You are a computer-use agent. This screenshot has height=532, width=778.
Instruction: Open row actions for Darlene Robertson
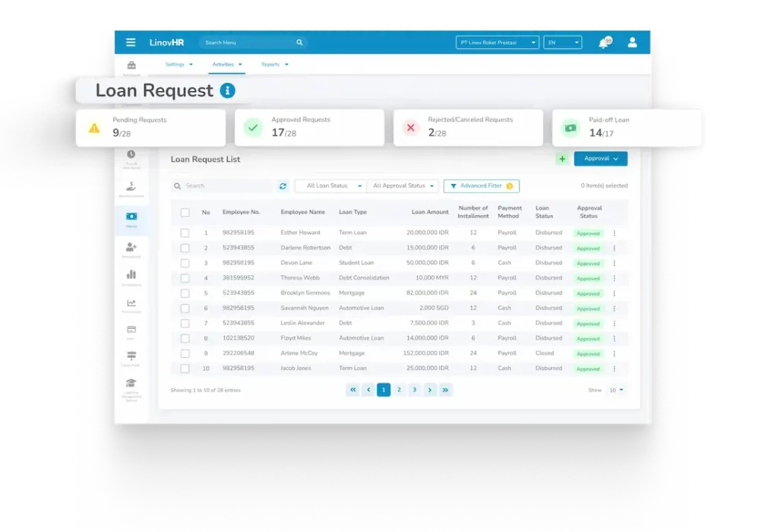(x=614, y=248)
